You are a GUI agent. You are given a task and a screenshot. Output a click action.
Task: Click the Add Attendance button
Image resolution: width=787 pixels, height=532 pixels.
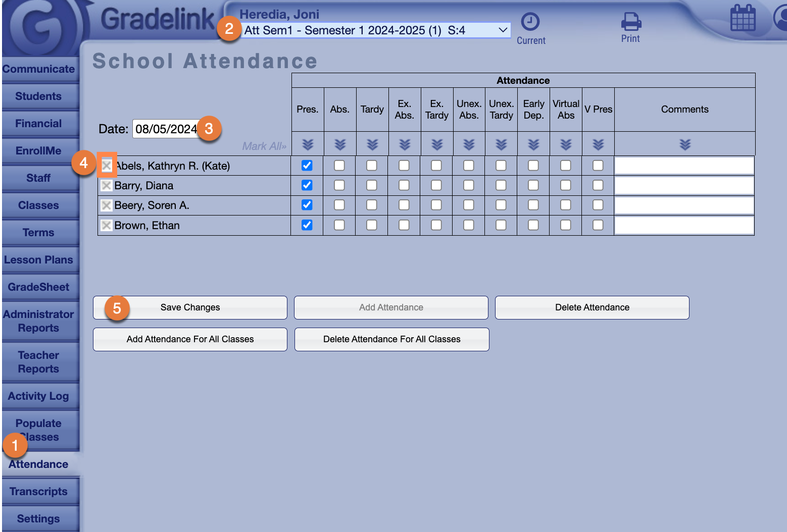click(x=391, y=307)
